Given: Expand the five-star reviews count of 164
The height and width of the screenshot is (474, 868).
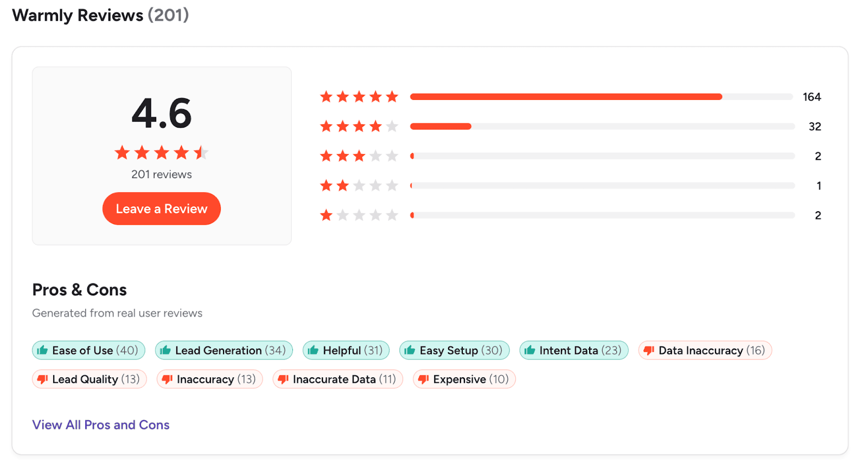Looking at the screenshot, I should pos(811,97).
